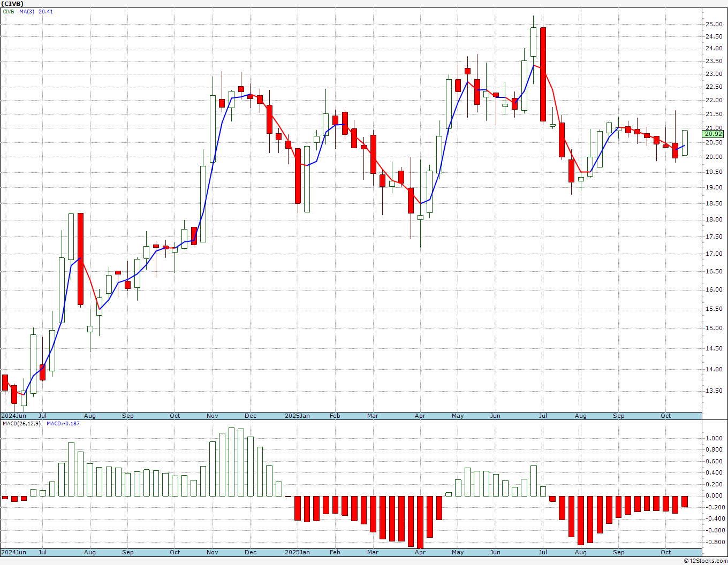Select the 23.00 price axis label

coord(714,74)
